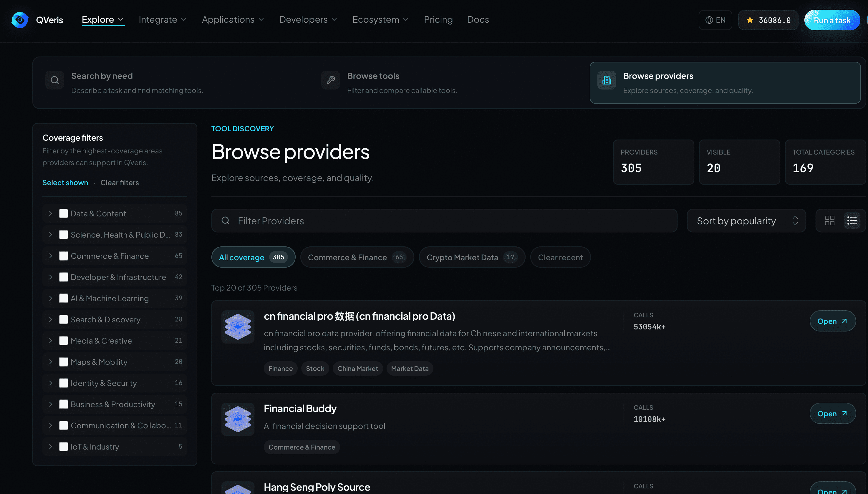The width and height of the screenshot is (868, 494).
Task: Click the Financial Buddy Commerce & Finance tag
Action: 302,447
